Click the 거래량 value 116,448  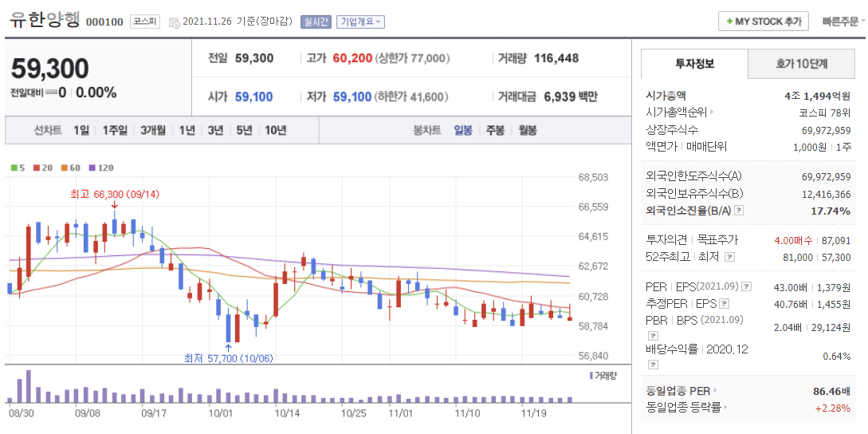tap(556, 58)
